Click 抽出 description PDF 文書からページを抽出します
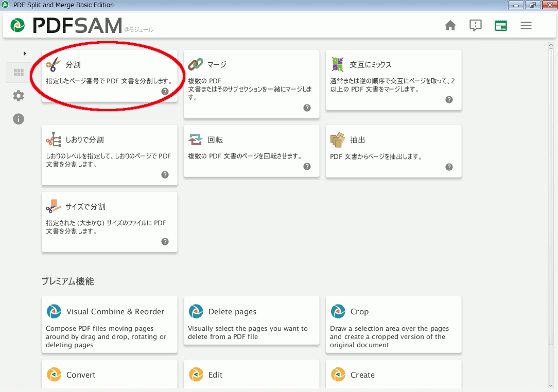The image size is (558, 392). (x=376, y=156)
